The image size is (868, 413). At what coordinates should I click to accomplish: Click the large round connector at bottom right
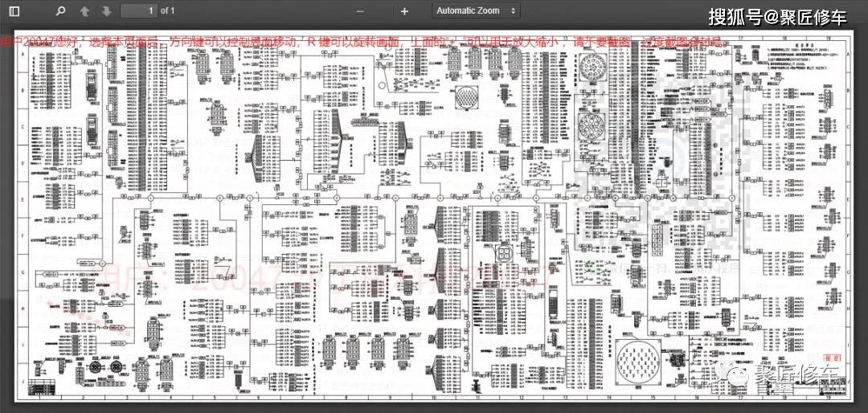point(641,363)
